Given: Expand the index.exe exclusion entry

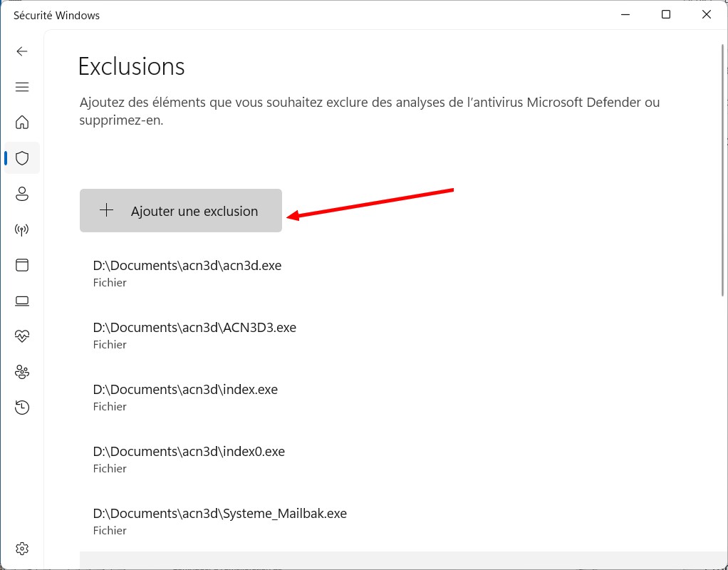Looking at the screenshot, I should 185,397.
